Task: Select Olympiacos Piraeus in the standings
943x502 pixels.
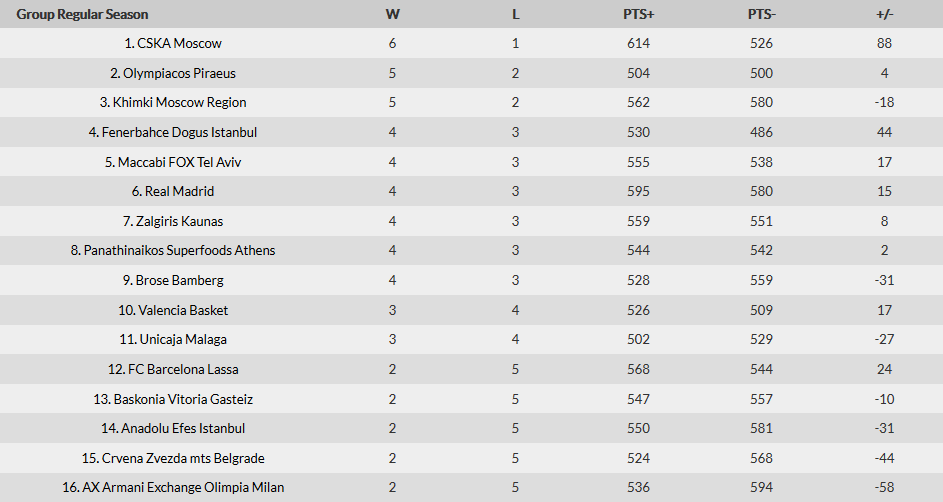Action: pos(179,73)
